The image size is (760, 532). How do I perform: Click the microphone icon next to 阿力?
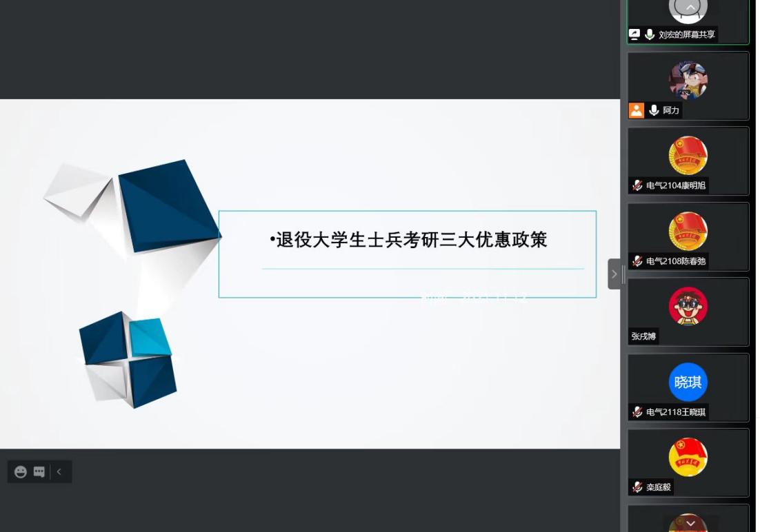pyautogui.click(x=654, y=110)
